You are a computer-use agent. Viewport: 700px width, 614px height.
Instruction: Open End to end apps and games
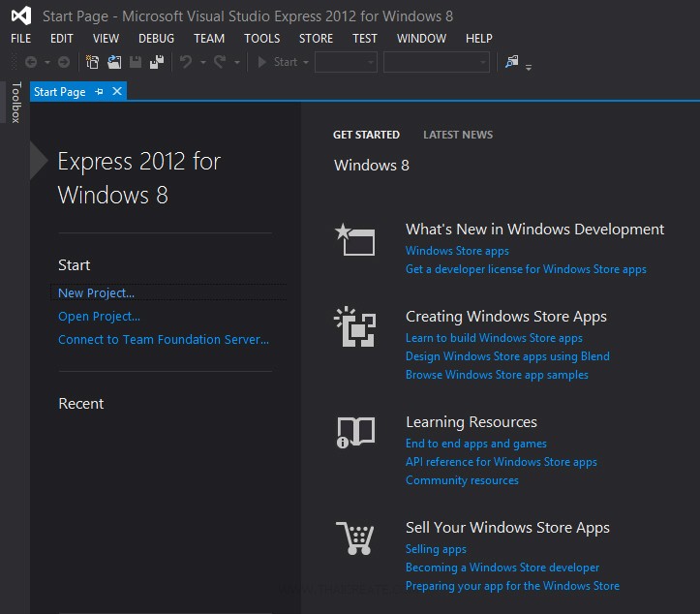(476, 444)
